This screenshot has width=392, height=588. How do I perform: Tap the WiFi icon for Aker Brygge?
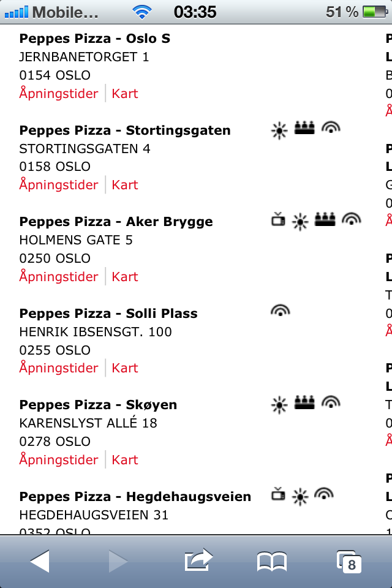tap(351, 219)
